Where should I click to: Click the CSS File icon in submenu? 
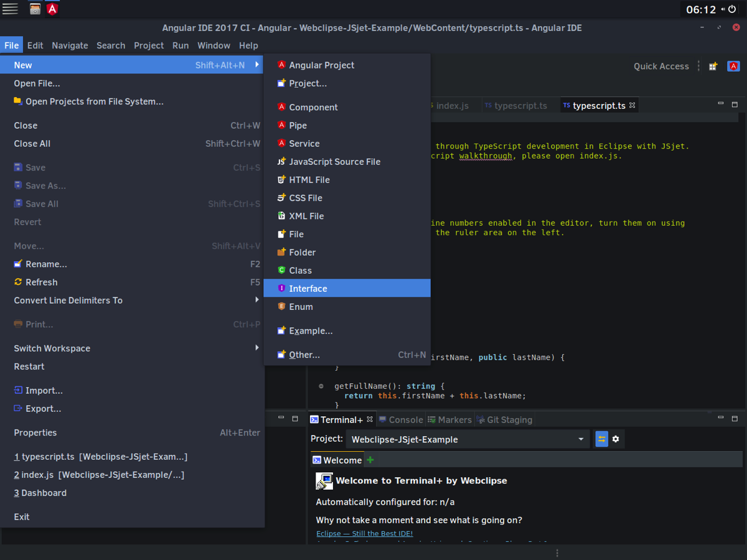click(281, 197)
